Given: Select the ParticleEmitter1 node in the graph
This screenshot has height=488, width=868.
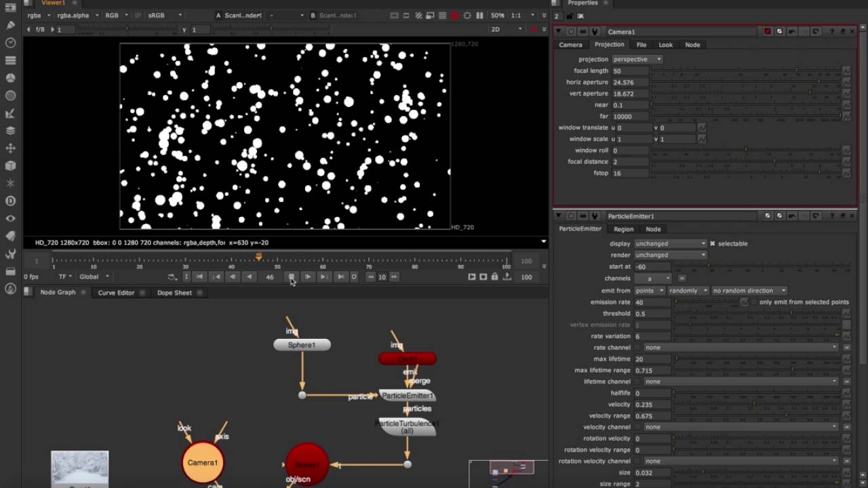Looking at the screenshot, I should (x=407, y=395).
